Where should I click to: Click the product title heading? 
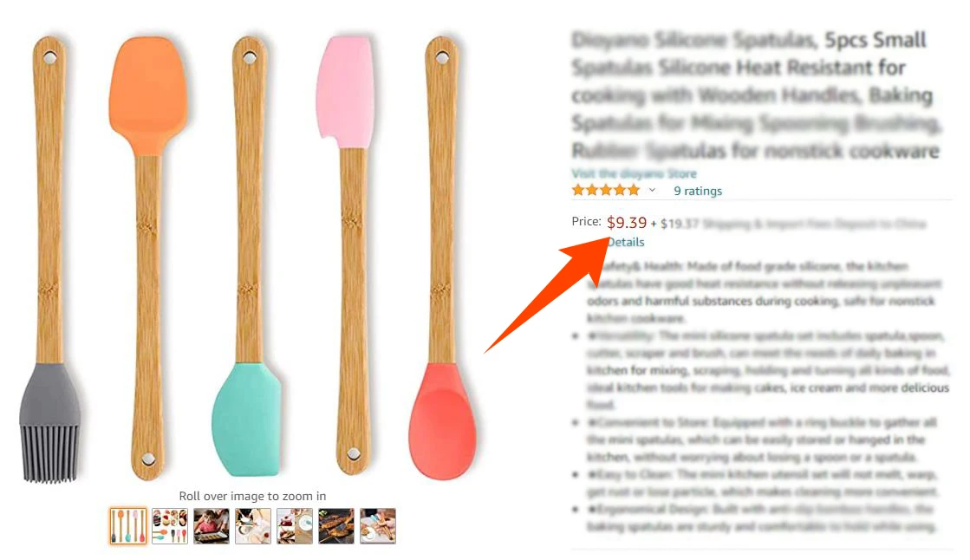(x=755, y=94)
